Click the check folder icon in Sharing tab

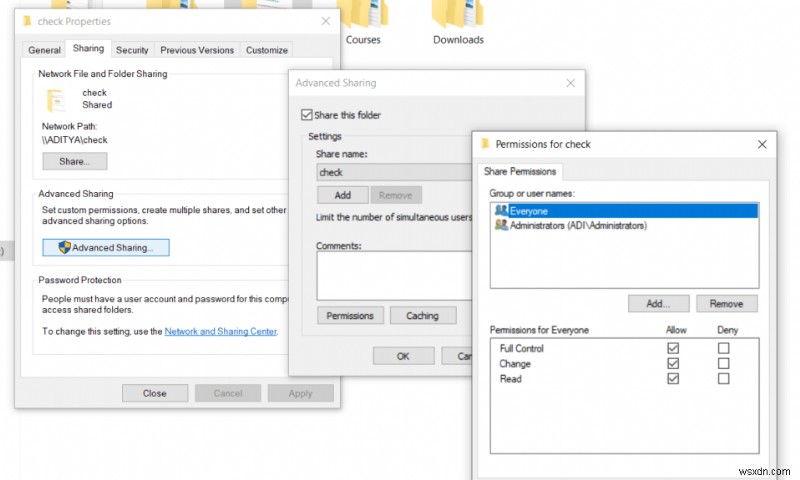pyautogui.click(x=56, y=100)
